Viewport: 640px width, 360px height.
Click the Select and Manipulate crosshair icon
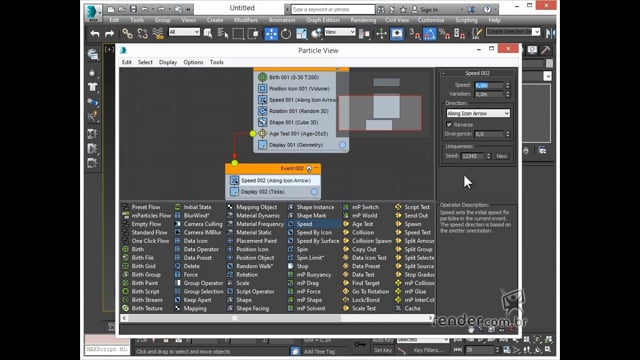coord(381,33)
